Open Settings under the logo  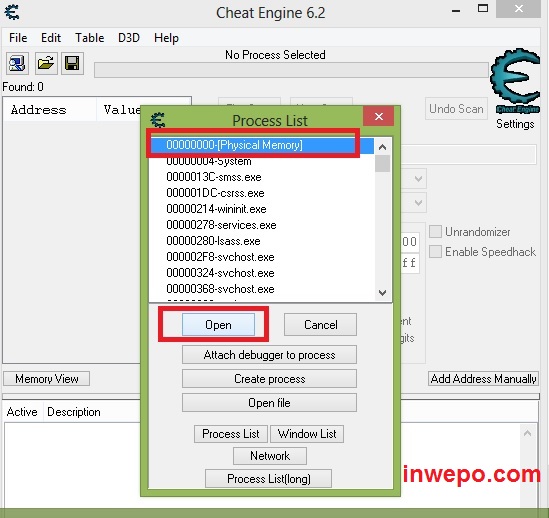(x=515, y=124)
